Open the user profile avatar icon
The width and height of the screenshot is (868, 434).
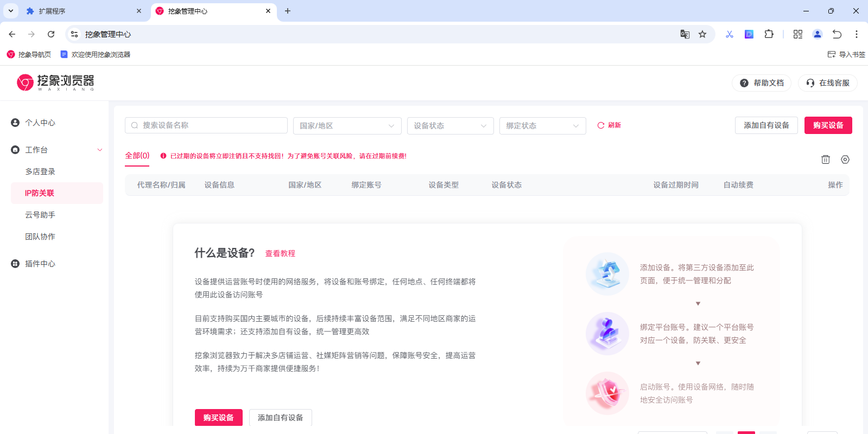click(817, 34)
